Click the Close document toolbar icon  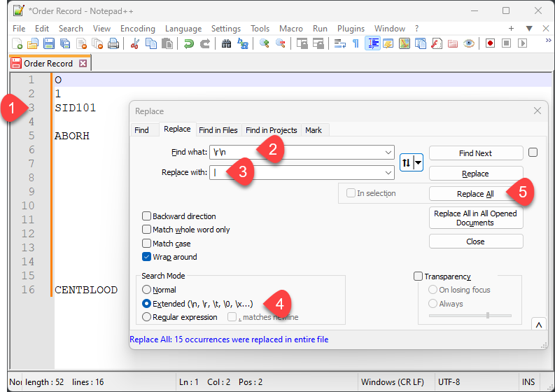tap(81, 43)
